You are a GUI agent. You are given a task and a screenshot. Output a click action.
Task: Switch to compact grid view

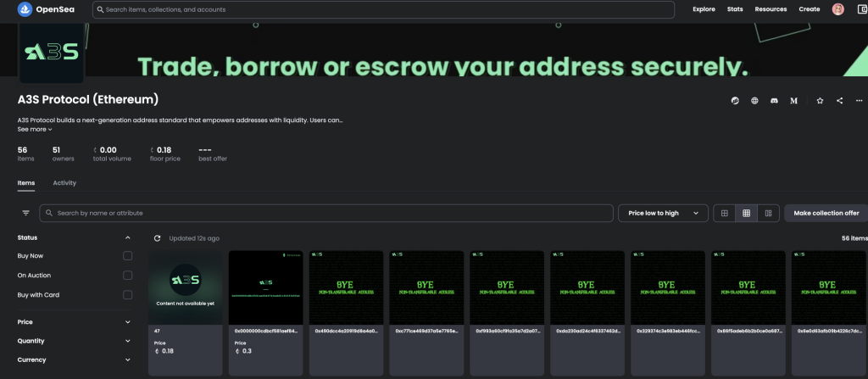[x=746, y=213]
